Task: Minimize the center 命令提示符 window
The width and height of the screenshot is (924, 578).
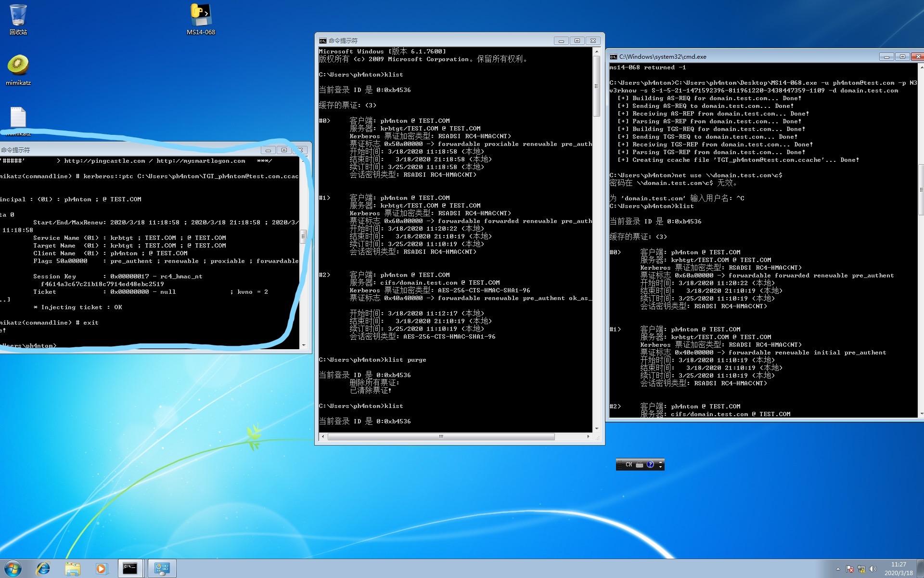Action: click(x=561, y=41)
